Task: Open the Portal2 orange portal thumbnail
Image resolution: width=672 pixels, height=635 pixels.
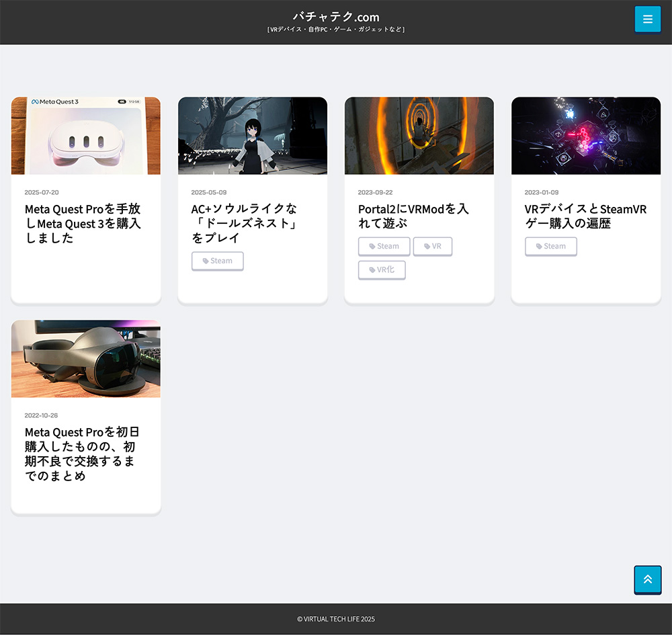Action: pos(419,135)
